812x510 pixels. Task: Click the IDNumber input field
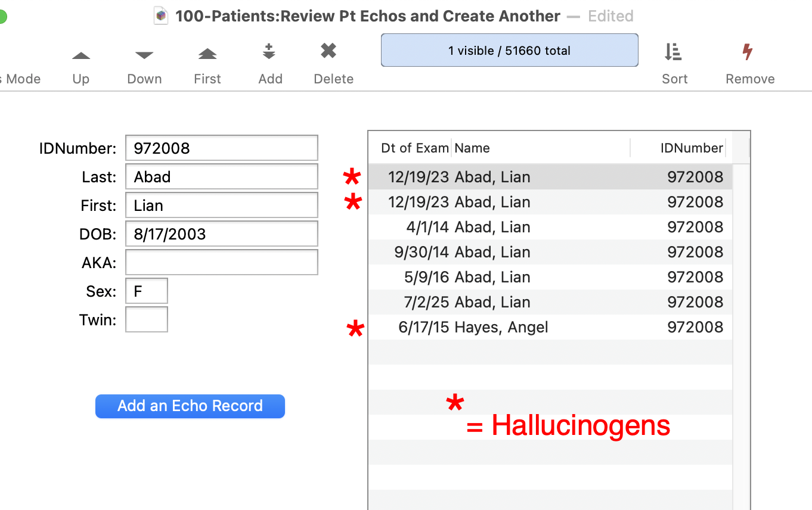click(221, 148)
